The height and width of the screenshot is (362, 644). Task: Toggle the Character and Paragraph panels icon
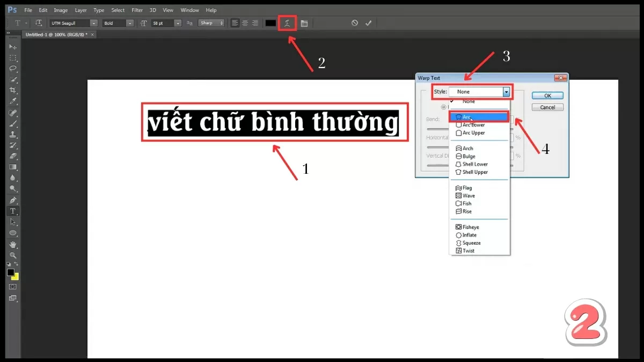(x=303, y=23)
